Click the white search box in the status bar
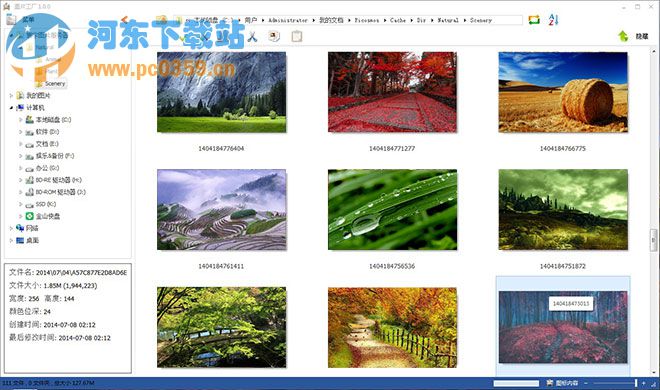Image resolution: width=660 pixels, height=390 pixels. pos(516,383)
